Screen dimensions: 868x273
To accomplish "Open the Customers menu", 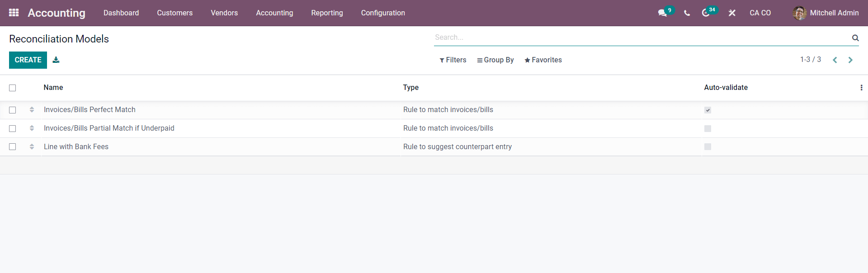I will point(175,13).
